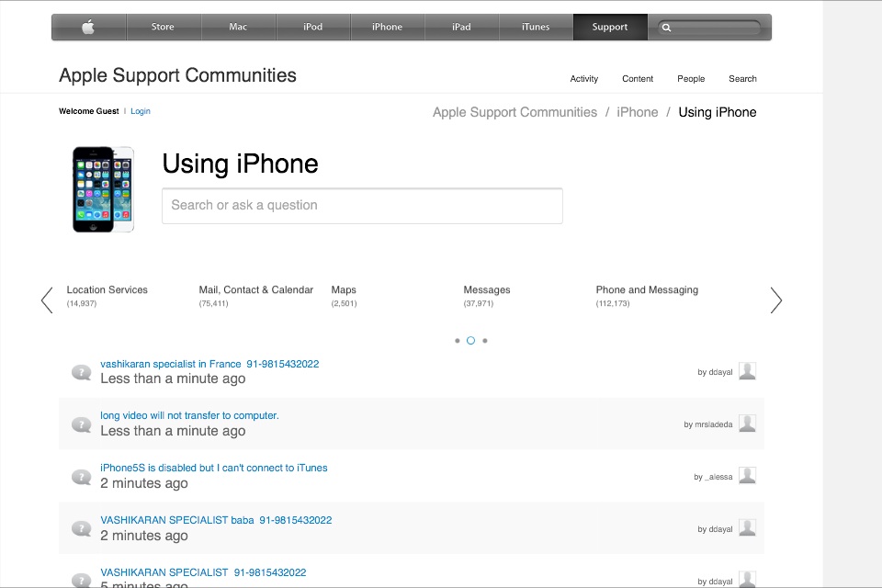Click 'by ddayal' on the 'vashikaran specialist in France' row
Viewport: 882px width, 588px height.
point(715,372)
